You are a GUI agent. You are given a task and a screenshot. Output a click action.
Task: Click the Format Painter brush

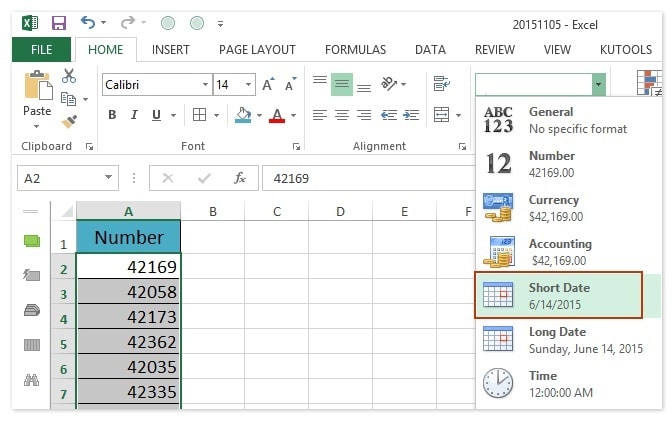coord(69,122)
